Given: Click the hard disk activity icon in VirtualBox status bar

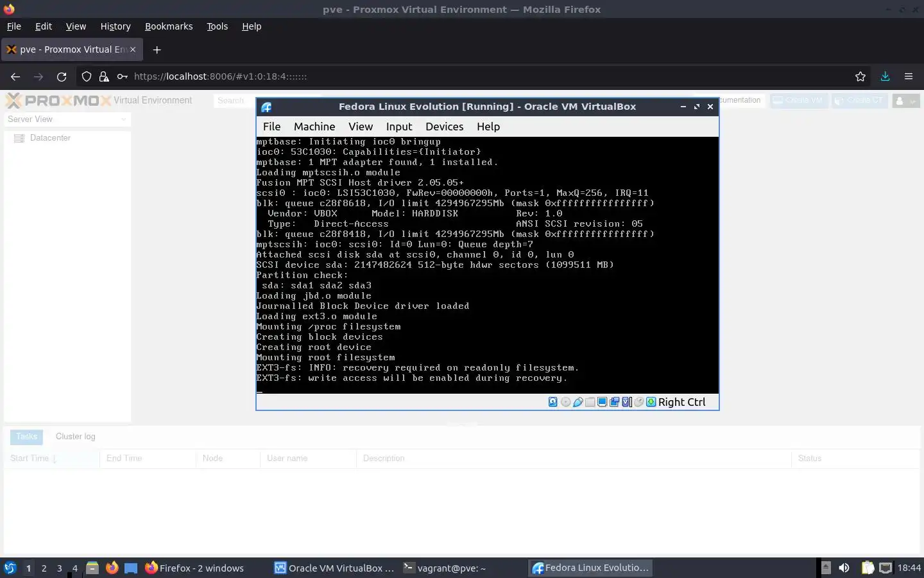Looking at the screenshot, I should pyautogui.click(x=552, y=402).
